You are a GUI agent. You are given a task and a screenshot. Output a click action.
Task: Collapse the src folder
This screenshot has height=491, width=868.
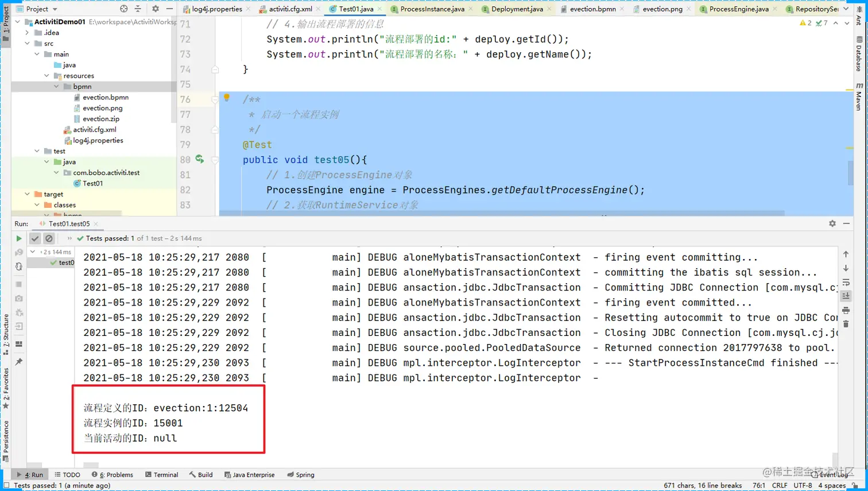tap(28, 43)
